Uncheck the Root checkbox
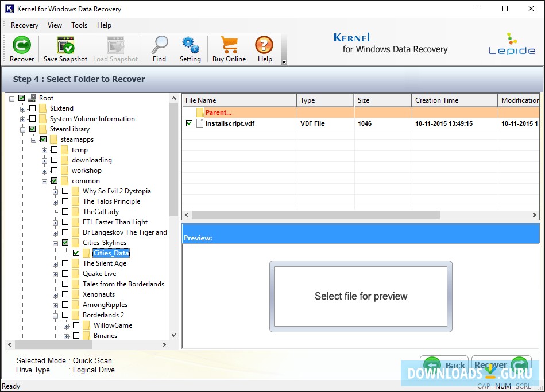545x392 pixels. pos(22,98)
